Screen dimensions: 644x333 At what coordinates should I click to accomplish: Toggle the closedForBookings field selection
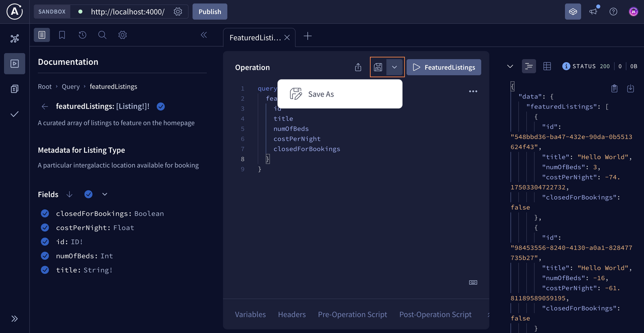(x=45, y=213)
